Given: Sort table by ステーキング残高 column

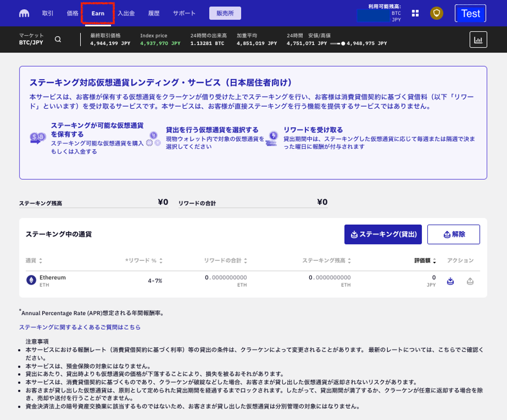Looking at the screenshot, I should (327, 260).
